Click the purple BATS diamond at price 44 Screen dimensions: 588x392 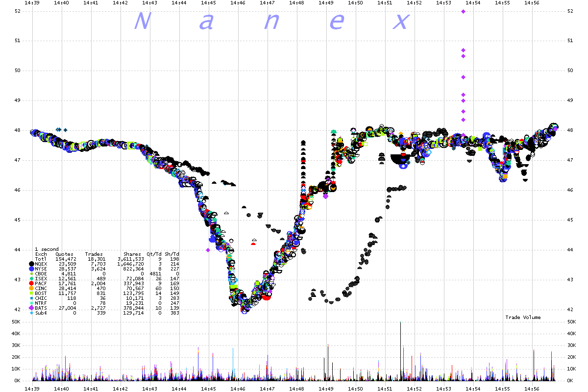208,250
